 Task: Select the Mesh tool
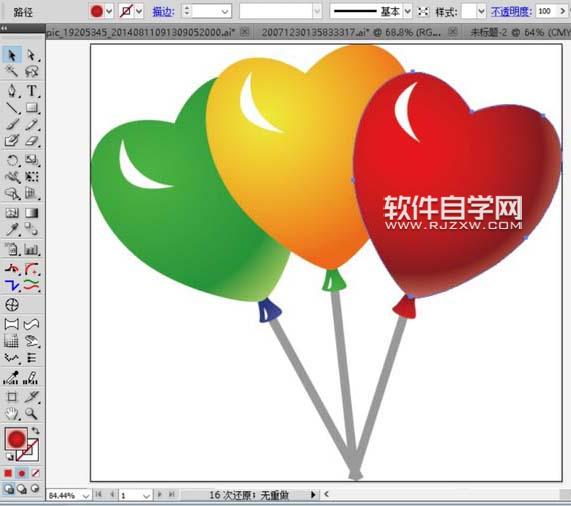pos(12,213)
